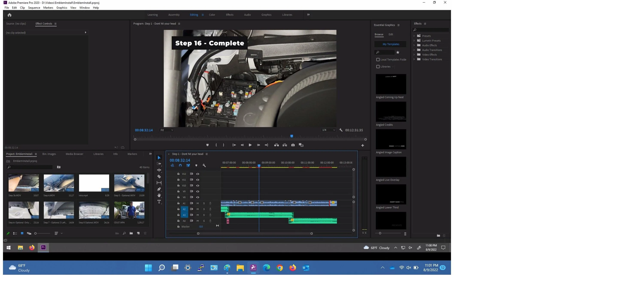Click the My Templates button

tap(390, 44)
